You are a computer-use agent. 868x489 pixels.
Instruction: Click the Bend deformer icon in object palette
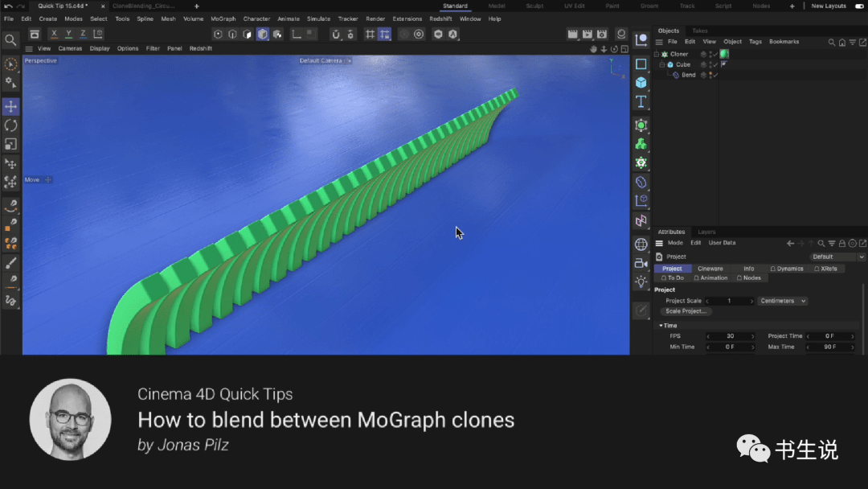pyautogui.click(x=641, y=182)
